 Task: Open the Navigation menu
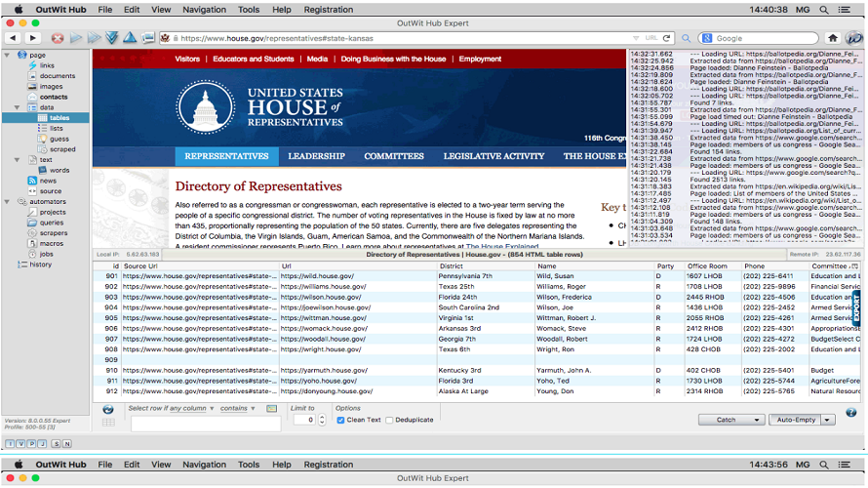tap(204, 10)
